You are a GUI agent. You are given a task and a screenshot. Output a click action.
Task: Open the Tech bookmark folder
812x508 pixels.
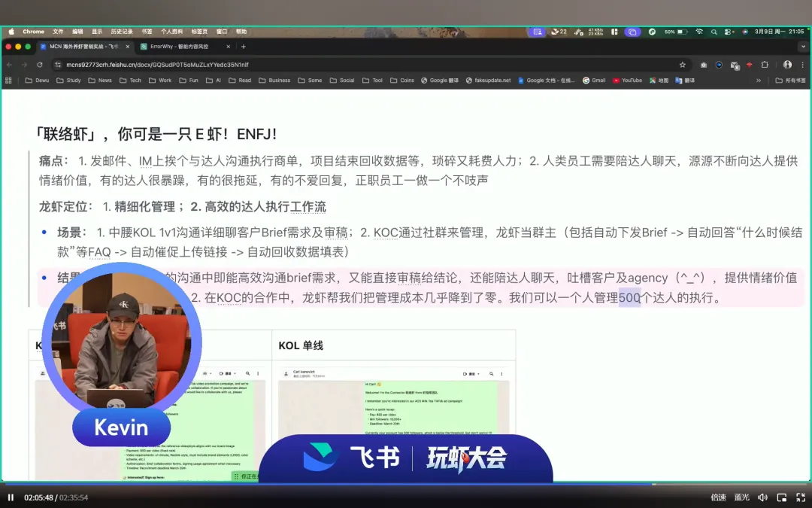(130, 81)
